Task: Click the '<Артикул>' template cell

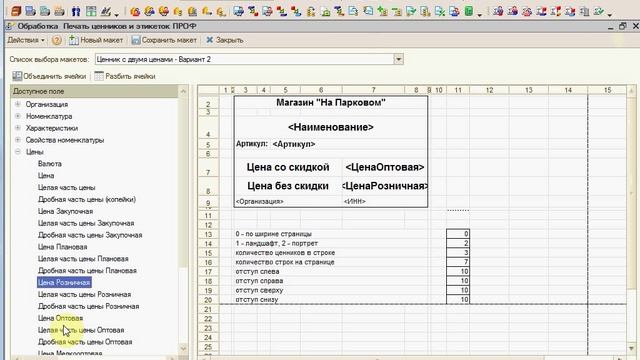Action: coord(294,144)
